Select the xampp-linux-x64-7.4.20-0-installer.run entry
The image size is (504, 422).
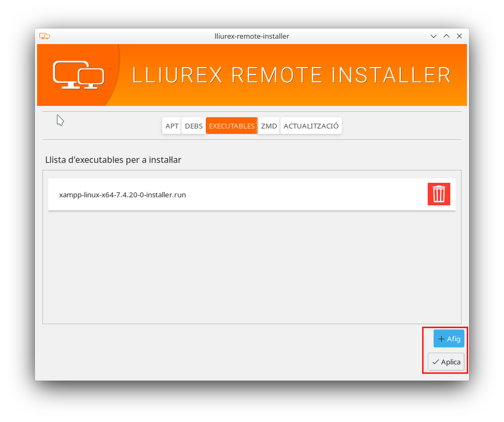point(123,195)
